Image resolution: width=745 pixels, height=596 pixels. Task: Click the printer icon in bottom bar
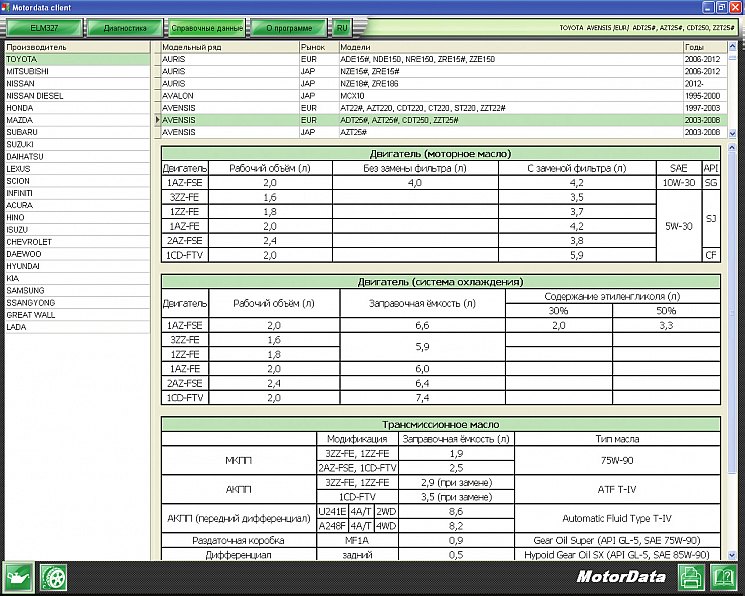pos(691,577)
